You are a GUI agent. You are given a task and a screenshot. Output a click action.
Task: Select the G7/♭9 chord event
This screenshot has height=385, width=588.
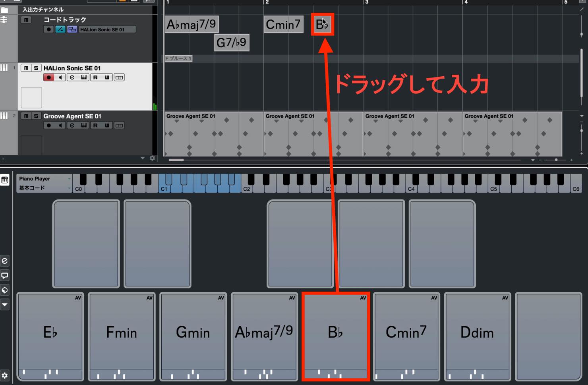232,42
